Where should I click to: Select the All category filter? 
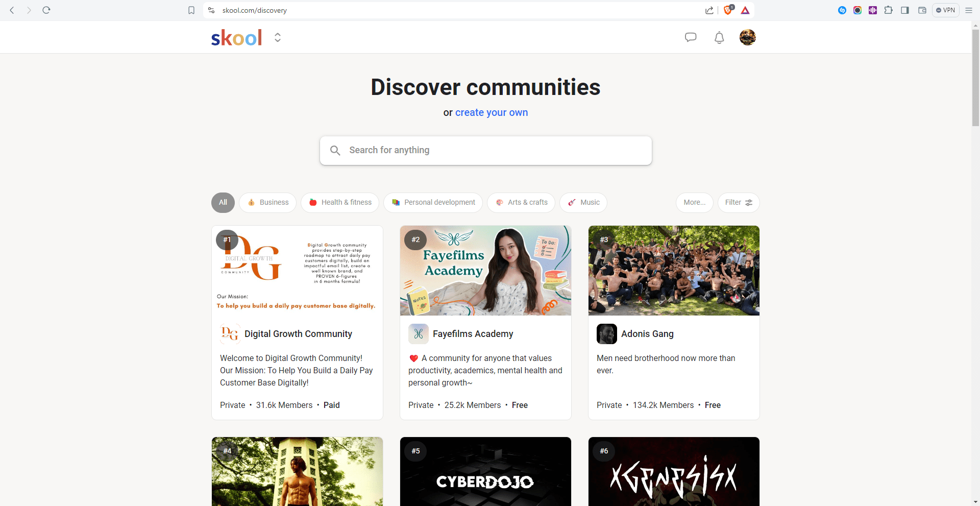(x=223, y=202)
